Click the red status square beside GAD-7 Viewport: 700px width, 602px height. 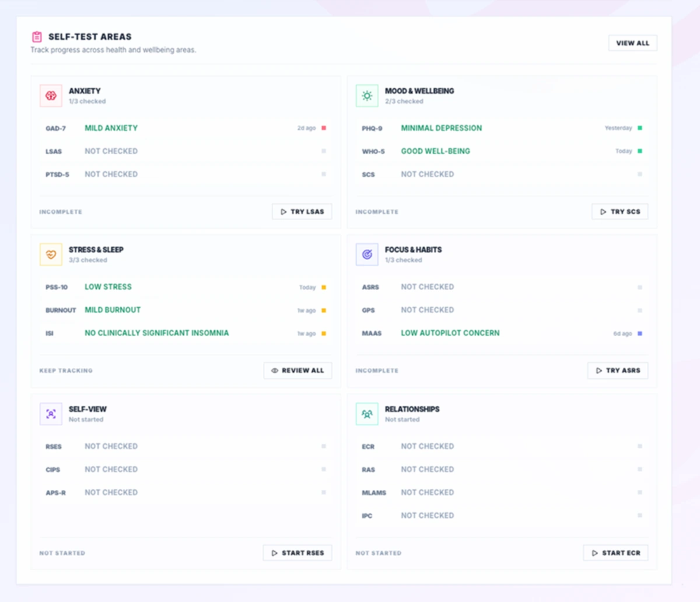point(324,128)
